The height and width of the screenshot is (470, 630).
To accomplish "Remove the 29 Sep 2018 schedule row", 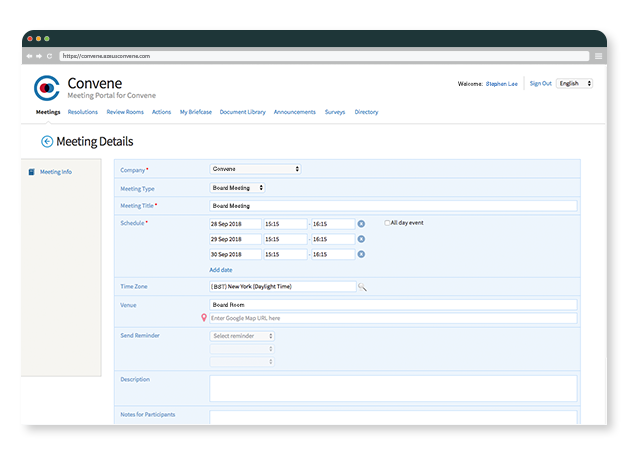I will [x=361, y=239].
